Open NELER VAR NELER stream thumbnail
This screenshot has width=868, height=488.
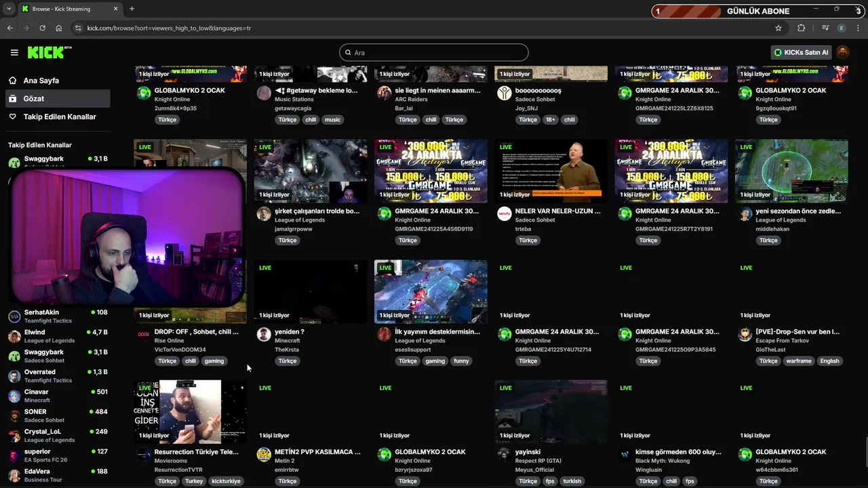551,171
